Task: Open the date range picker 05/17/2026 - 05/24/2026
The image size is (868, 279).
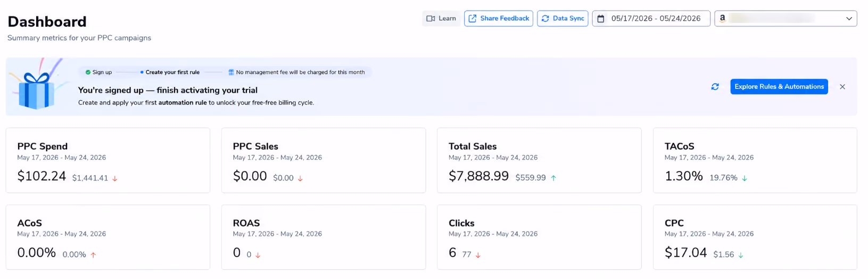Action: (651, 19)
